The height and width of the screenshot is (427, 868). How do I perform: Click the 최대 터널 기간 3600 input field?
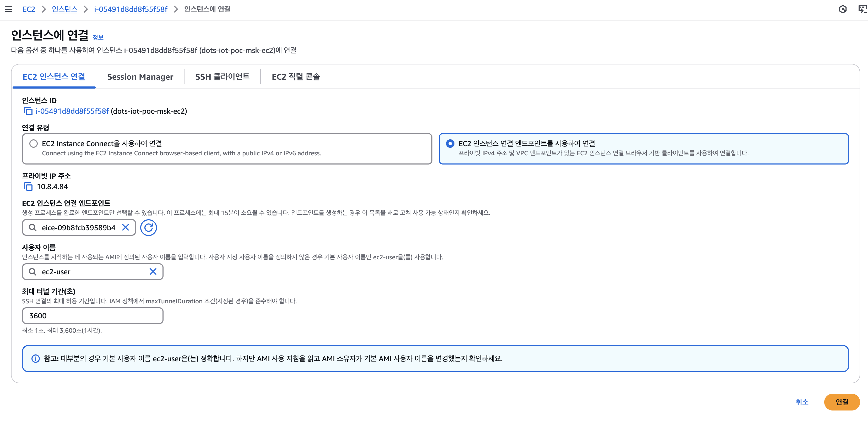92,316
